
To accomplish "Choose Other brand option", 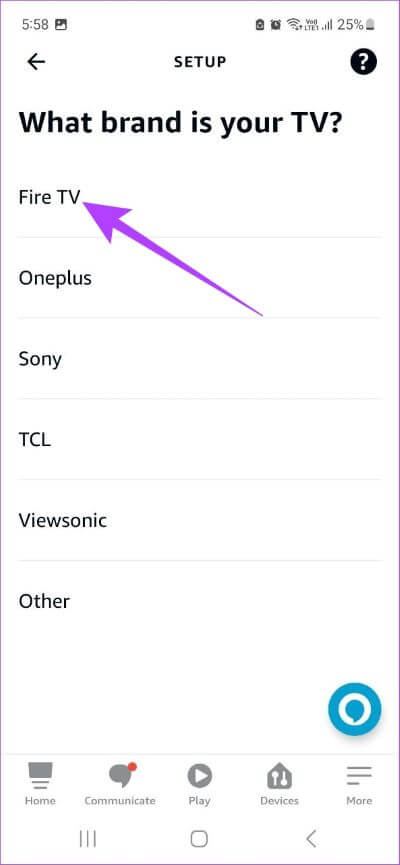I will (200, 601).
